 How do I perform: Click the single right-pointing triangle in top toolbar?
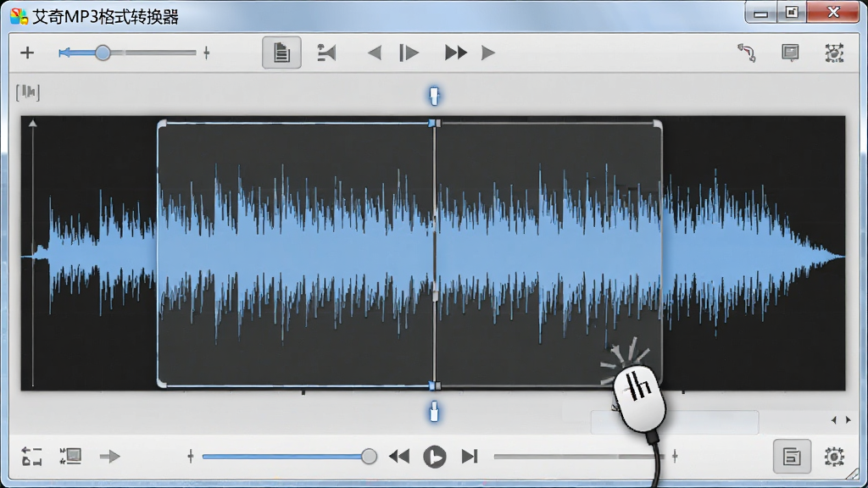tap(487, 53)
